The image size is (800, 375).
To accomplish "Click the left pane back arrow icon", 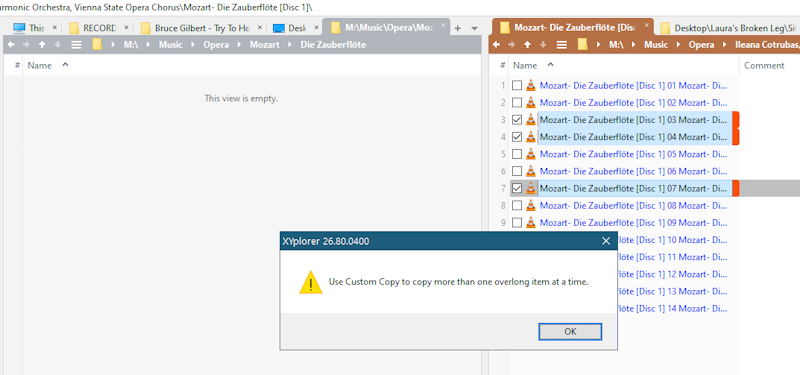I will 11,45.
